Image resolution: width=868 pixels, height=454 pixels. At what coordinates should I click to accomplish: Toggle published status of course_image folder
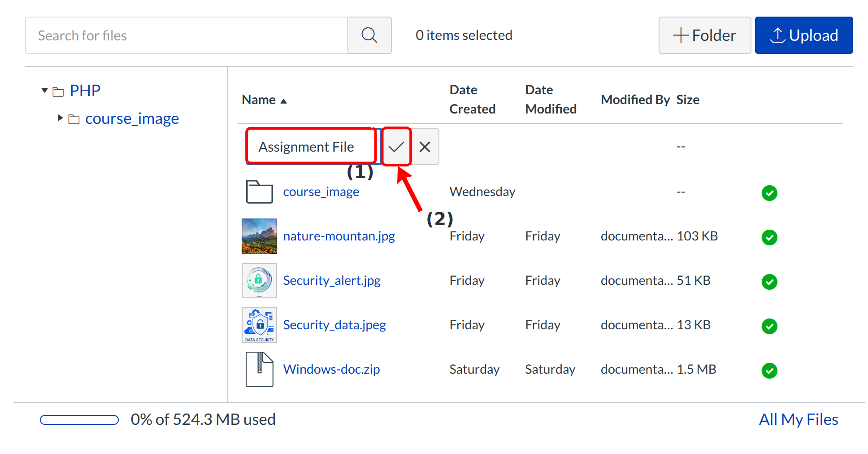pos(769,193)
